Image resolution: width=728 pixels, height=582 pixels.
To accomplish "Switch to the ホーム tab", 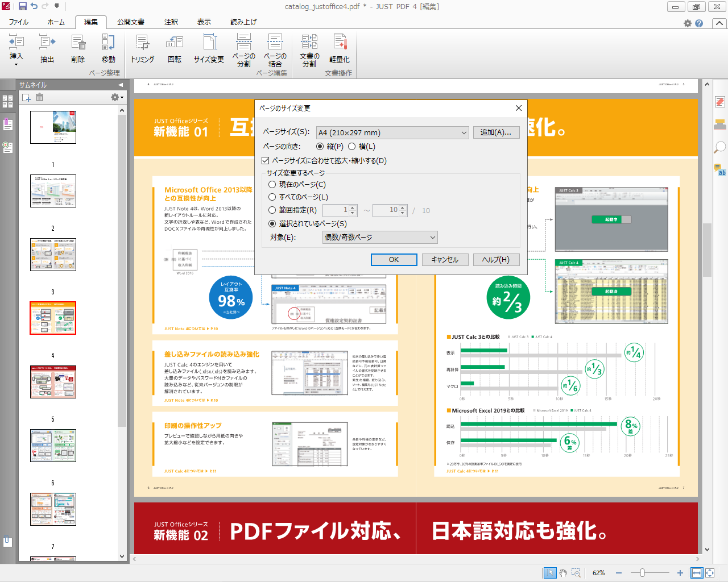I will (x=56, y=22).
